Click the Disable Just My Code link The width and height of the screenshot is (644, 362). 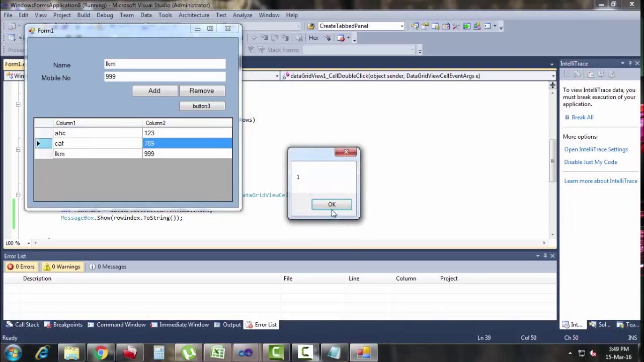point(590,162)
